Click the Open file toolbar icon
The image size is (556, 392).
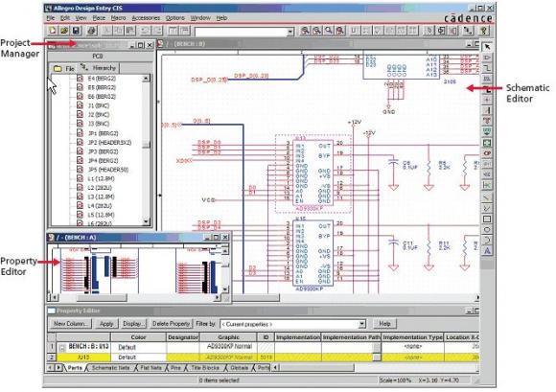click(64, 31)
